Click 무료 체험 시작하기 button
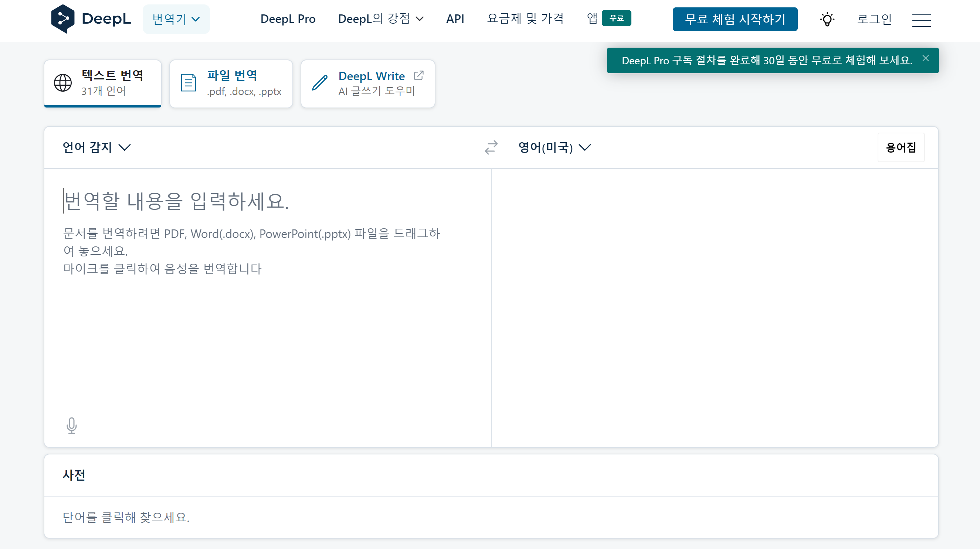This screenshot has height=549, width=980. click(x=735, y=19)
